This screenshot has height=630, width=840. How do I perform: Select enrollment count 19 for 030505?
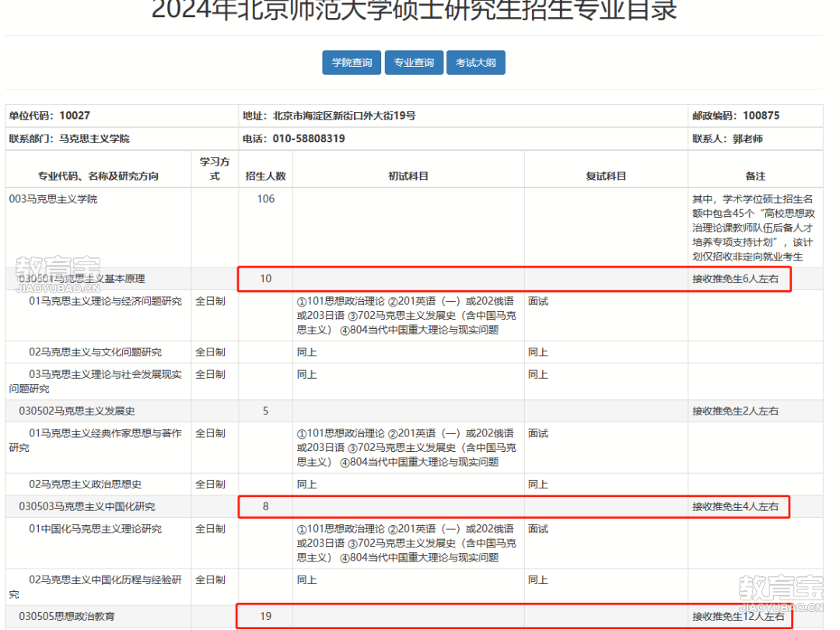click(266, 616)
